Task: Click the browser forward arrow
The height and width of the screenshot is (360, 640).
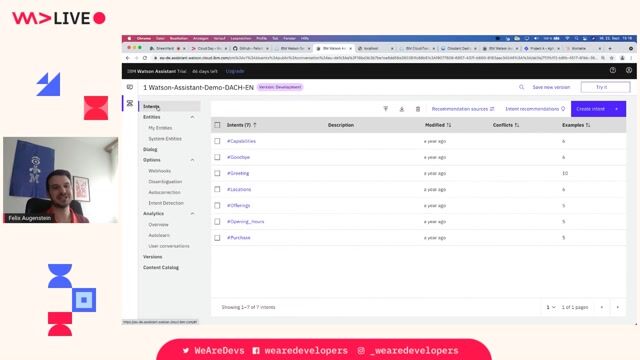Action: 136,58
